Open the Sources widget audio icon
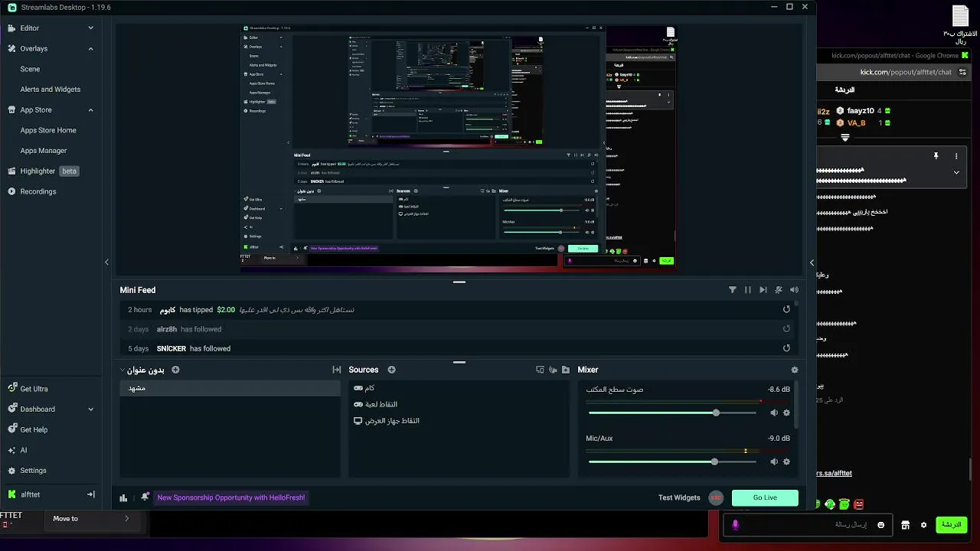This screenshot has width=980, height=551. coord(553,370)
